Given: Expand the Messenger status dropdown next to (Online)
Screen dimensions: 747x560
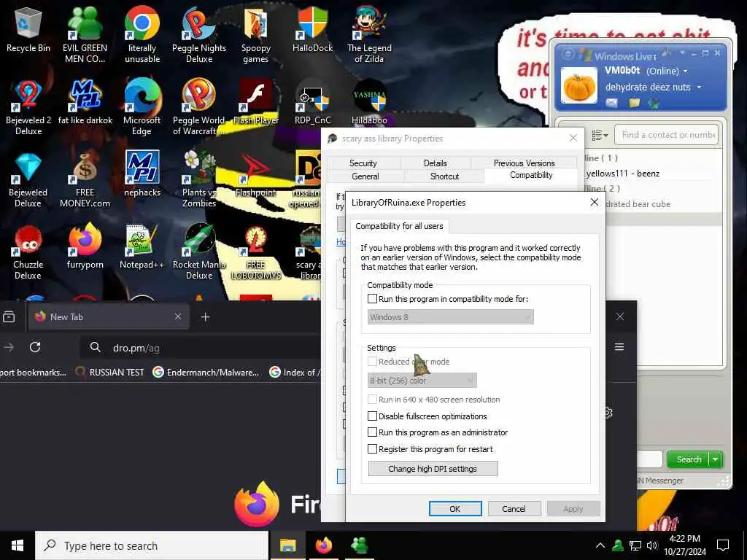Looking at the screenshot, I should 686,71.
